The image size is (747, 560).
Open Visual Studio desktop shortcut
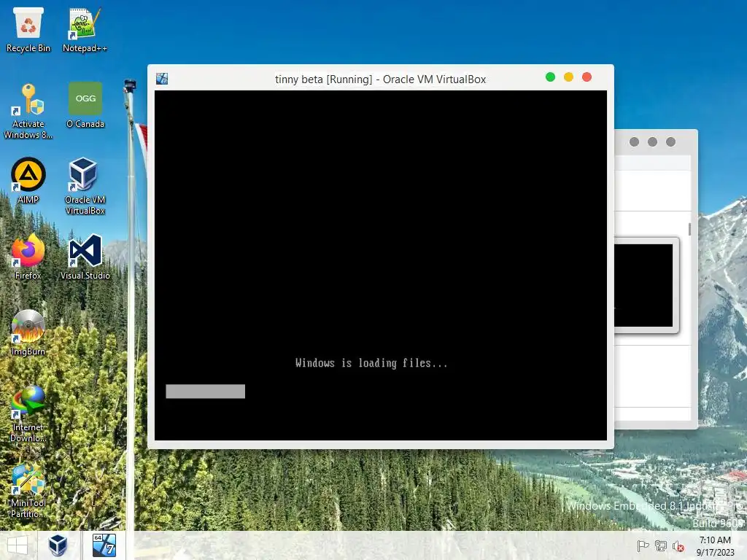coord(85,257)
